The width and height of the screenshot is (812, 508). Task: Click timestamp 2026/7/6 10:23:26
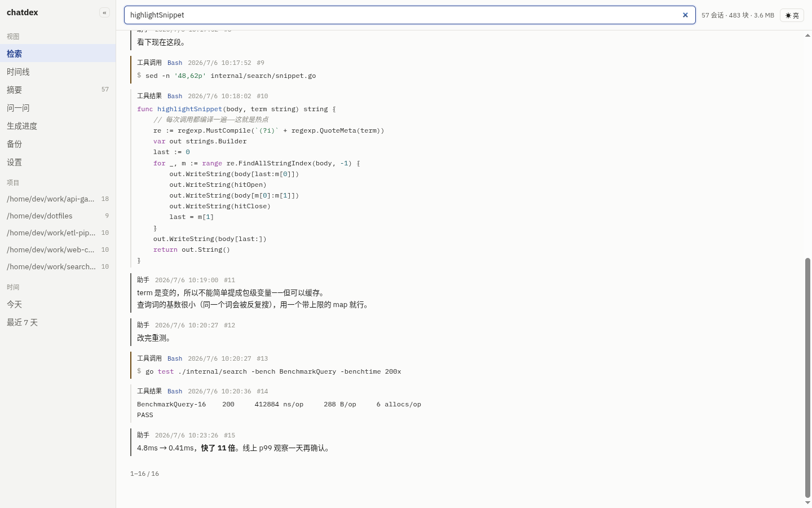187,435
